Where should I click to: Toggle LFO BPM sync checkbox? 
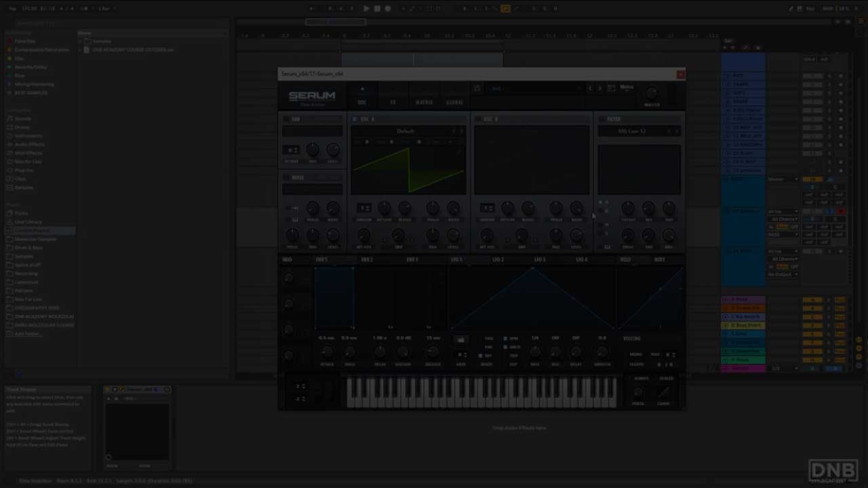[506, 338]
